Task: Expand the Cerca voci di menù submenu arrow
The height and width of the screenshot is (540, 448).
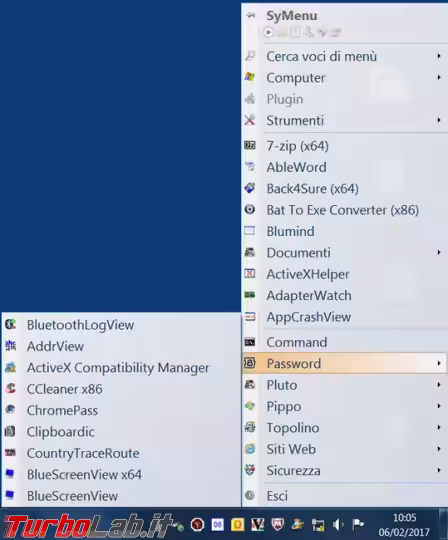Action: pyautogui.click(x=439, y=56)
